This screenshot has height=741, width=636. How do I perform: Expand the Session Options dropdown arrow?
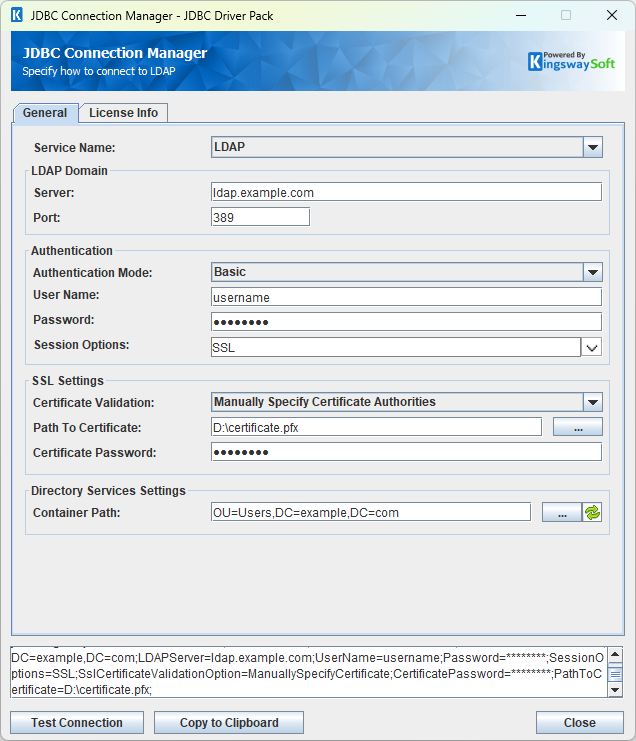pos(592,347)
